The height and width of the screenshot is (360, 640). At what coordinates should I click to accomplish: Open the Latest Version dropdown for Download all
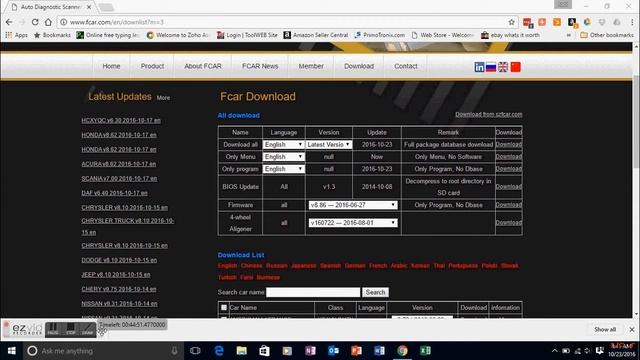point(329,144)
